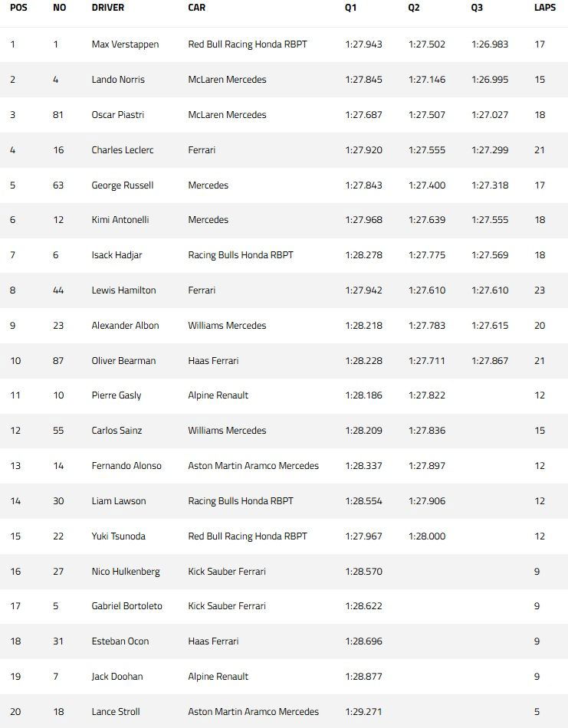Select Kimi Antonelli driver name
The width and height of the screenshot is (568, 728).
coord(120,220)
